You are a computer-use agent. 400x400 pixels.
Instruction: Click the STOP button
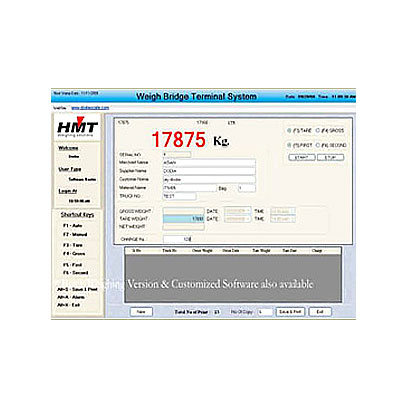pos(330,157)
